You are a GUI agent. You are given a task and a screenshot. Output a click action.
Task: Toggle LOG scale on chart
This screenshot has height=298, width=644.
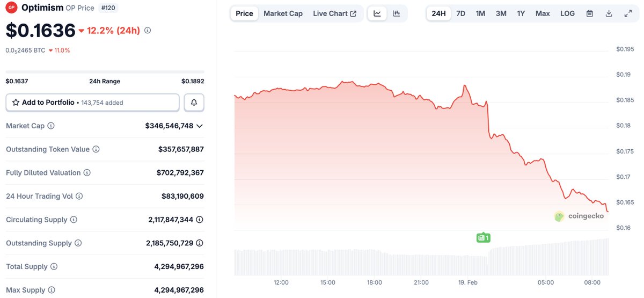tap(567, 13)
